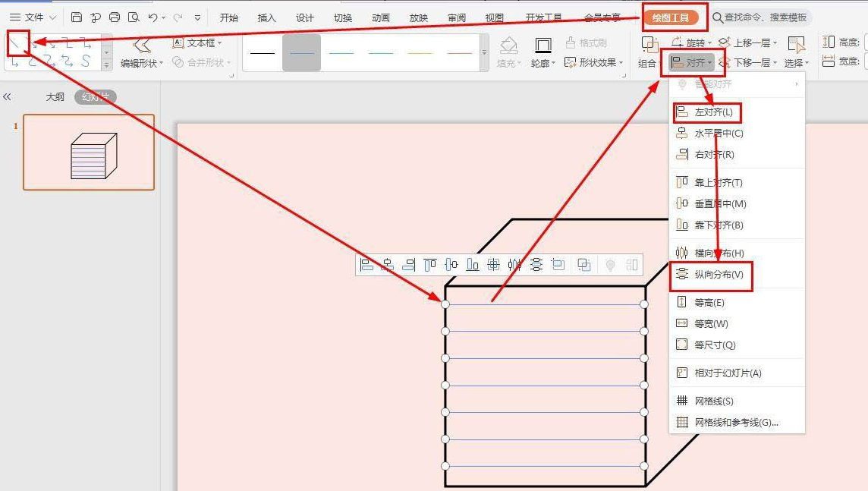Click the Redo arrow icon
Image resolution: width=868 pixels, height=491 pixels.
[178, 17]
